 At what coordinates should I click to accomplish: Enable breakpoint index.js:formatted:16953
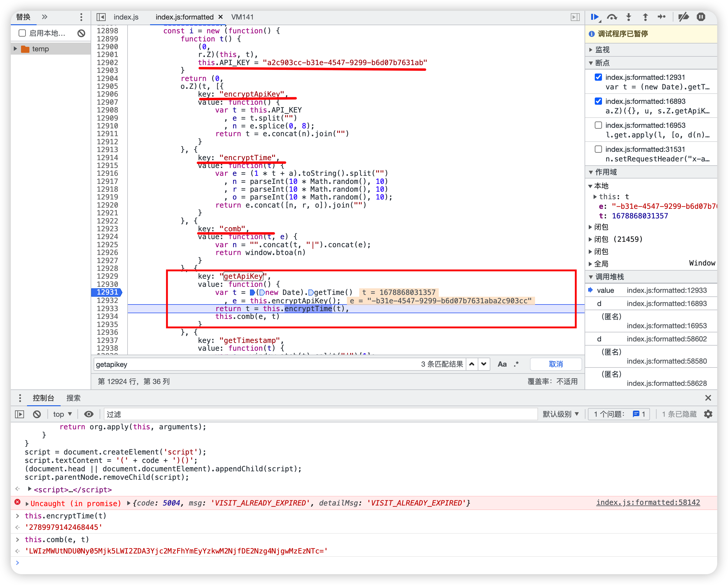[x=598, y=125]
